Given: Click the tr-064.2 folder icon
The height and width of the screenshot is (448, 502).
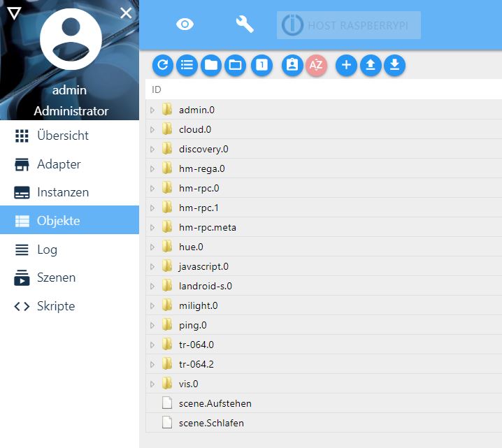Looking at the screenshot, I should (167, 364).
